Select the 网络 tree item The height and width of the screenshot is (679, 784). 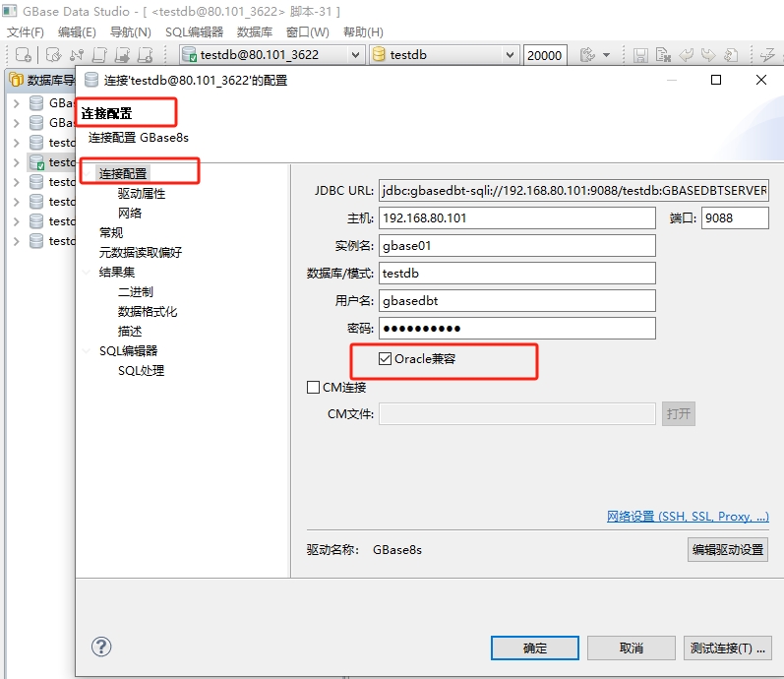(x=130, y=214)
